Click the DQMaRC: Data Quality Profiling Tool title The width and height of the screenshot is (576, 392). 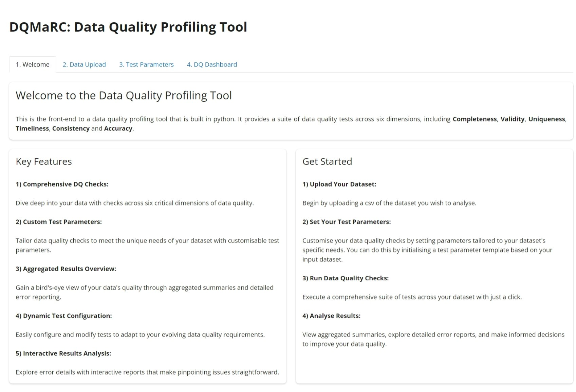128,27
